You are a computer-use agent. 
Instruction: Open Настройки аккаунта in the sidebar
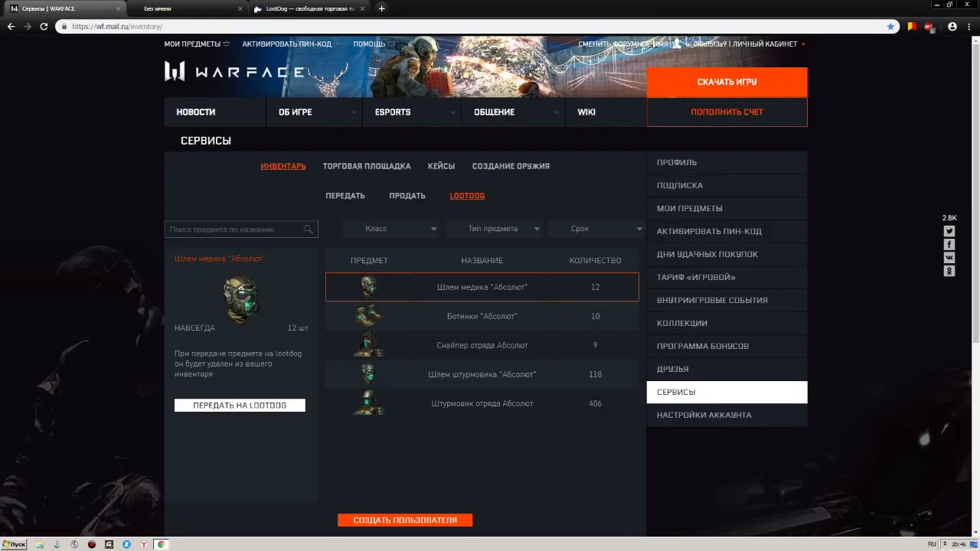[727, 415]
